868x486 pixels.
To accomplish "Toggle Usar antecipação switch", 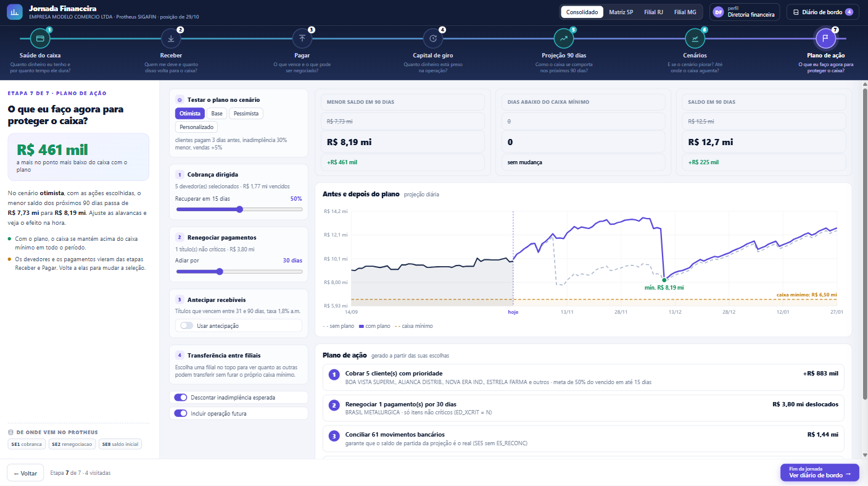I will click(186, 325).
